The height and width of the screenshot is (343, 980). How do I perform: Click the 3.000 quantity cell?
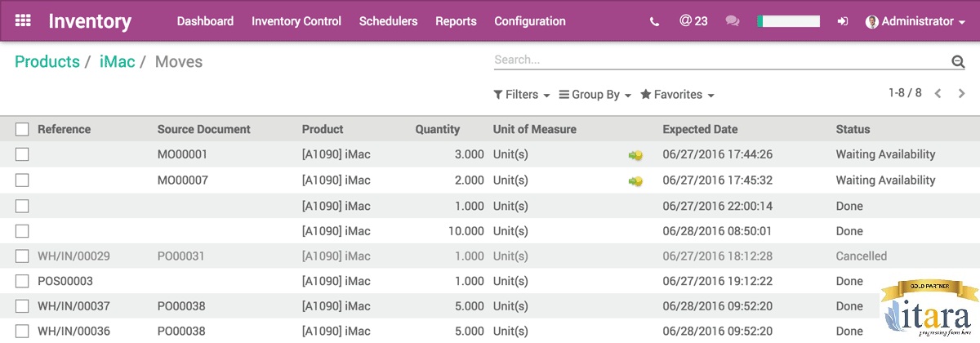470,154
